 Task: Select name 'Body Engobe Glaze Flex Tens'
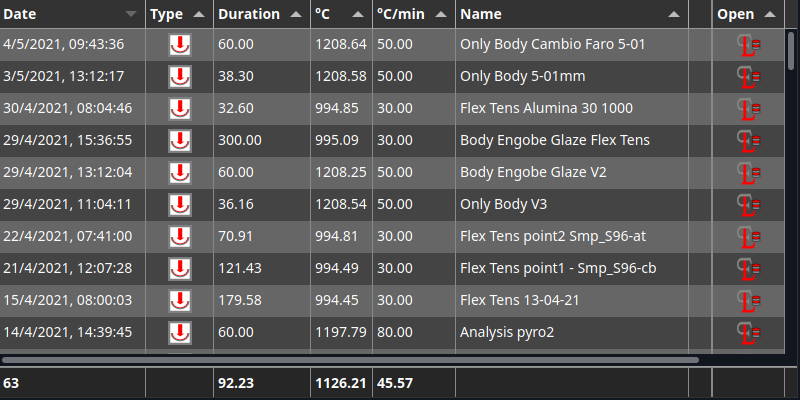click(x=555, y=140)
